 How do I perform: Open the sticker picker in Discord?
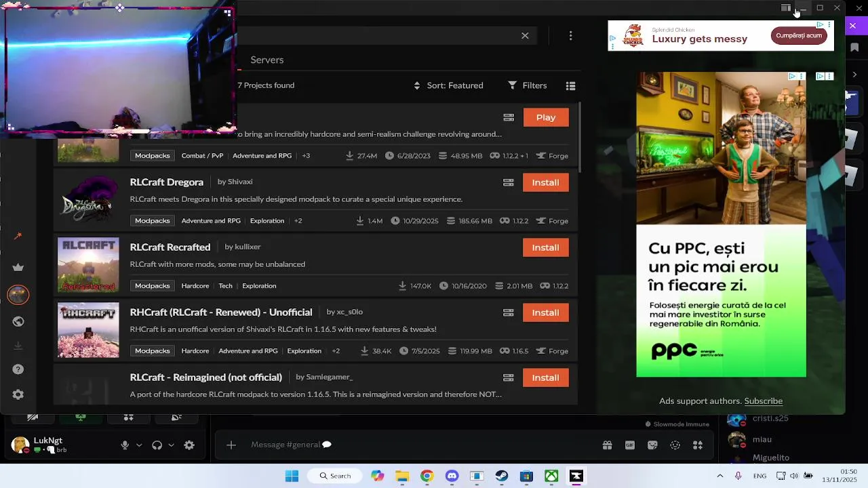pos(652,445)
